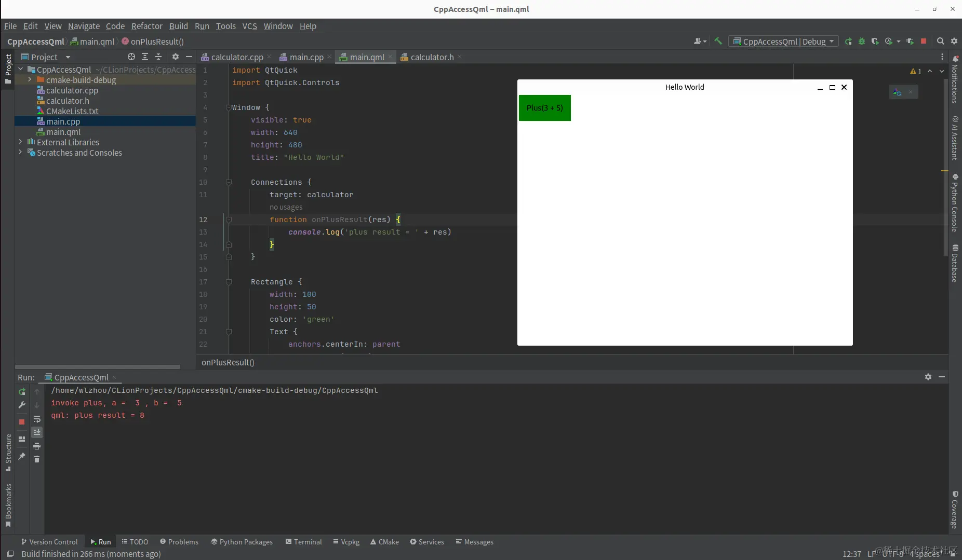This screenshot has height=560, width=962.
Task: Toggle AI Assistant side panel
Action: (955, 138)
